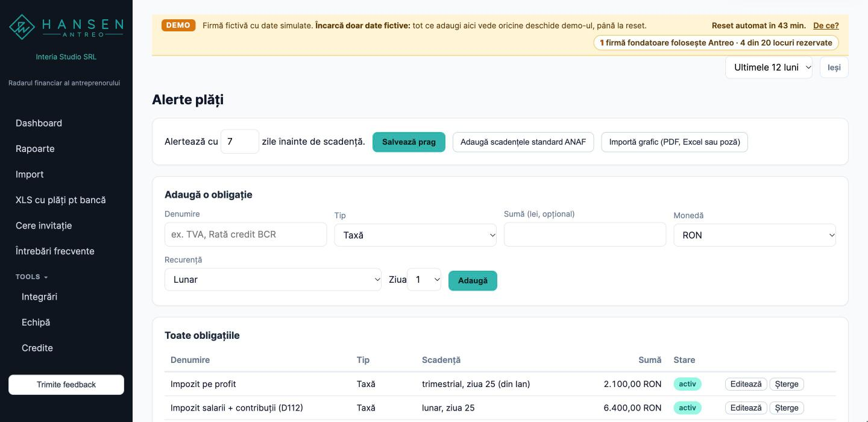This screenshot has height=422, width=868.
Task: Open the Ziua day dropdown
Action: pos(424,280)
